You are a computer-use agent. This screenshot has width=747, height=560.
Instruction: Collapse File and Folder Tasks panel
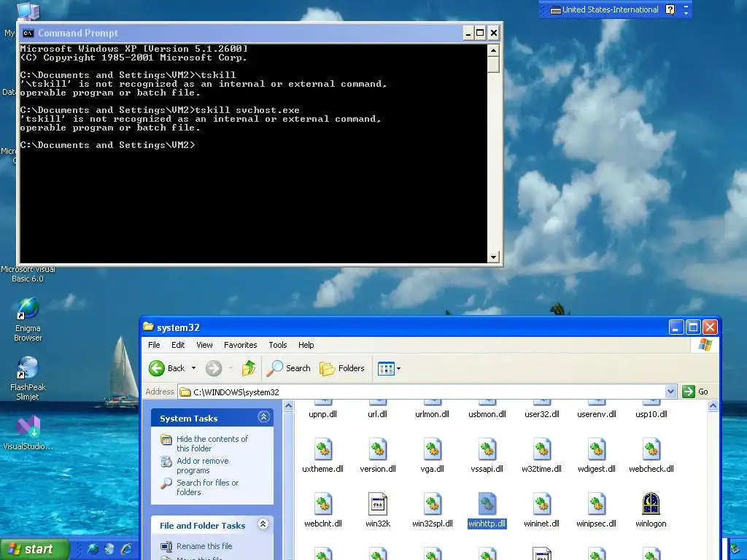(x=263, y=524)
